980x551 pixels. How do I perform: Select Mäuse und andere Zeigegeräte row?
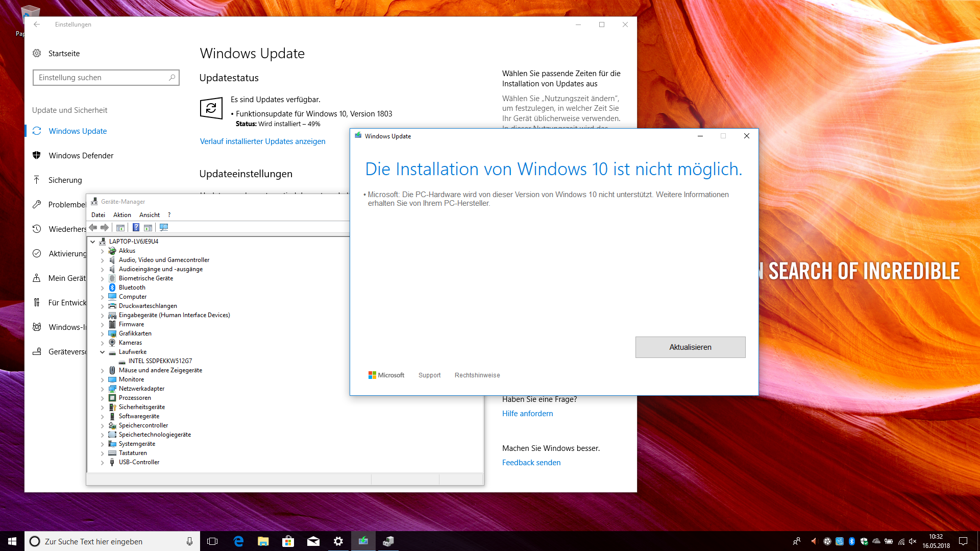160,370
